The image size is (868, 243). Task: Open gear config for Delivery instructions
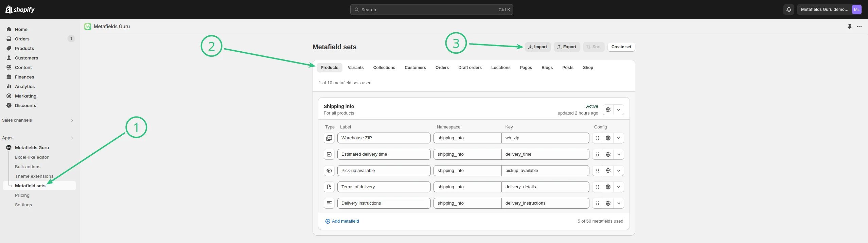click(x=608, y=203)
